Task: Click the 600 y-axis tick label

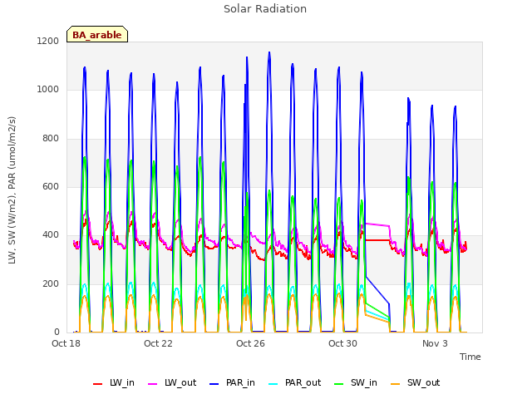Action: [x=51, y=187]
